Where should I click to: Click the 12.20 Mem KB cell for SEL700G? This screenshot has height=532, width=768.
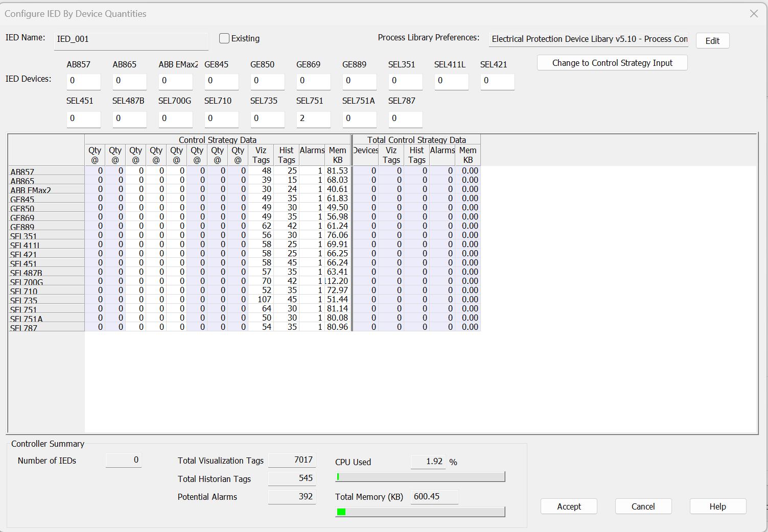coord(338,281)
